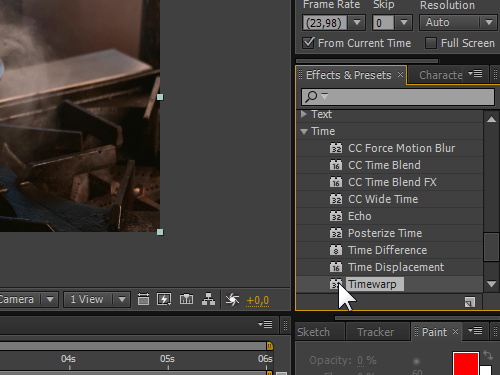Image resolution: width=500 pixels, height=375 pixels.
Task: Click the Skip value field showing 0
Action: pyautogui.click(x=383, y=23)
